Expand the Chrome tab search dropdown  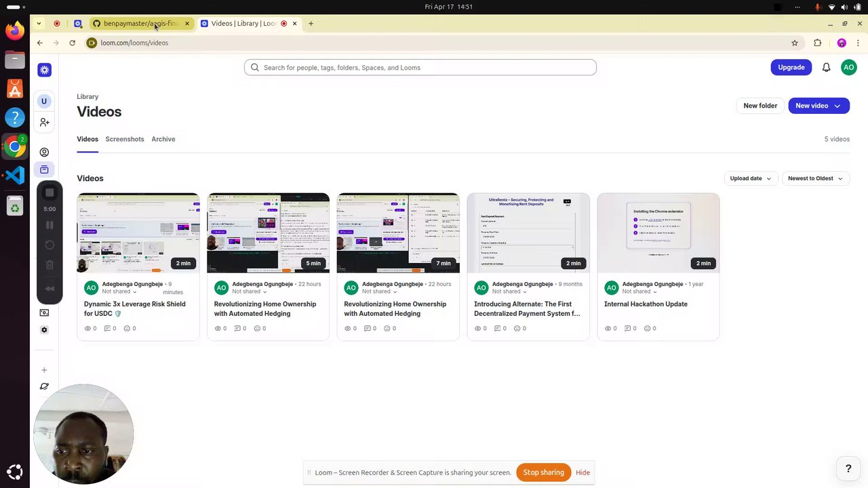pyautogui.click(x=39, y=24)
